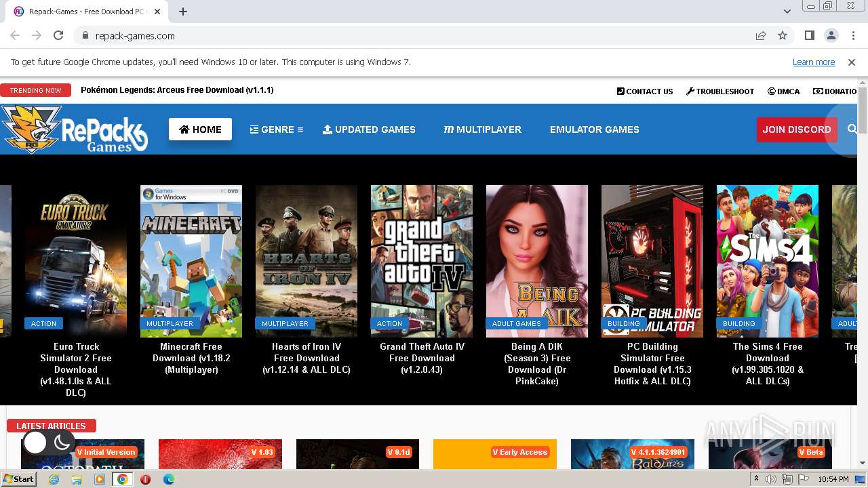Open the Contact Us link
868x488 pixels.
coord(645,91)
